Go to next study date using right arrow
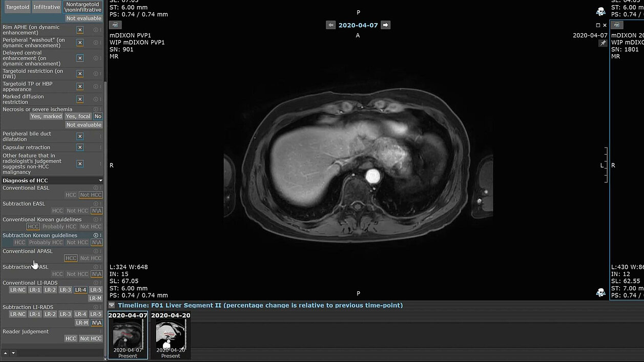 [x=385, y=25]
